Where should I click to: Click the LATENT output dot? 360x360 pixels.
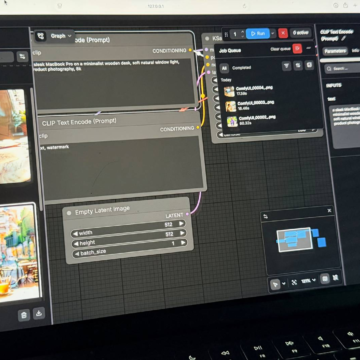[x=187, y=214]
